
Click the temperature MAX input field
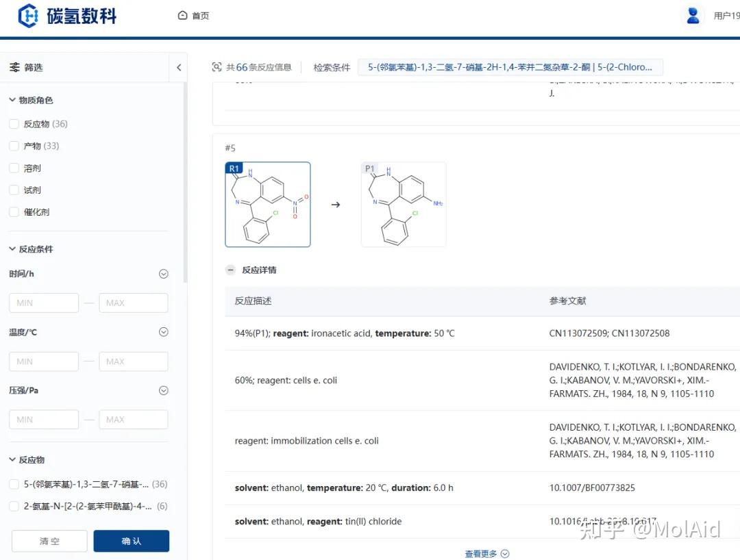[x=134, y=361]
